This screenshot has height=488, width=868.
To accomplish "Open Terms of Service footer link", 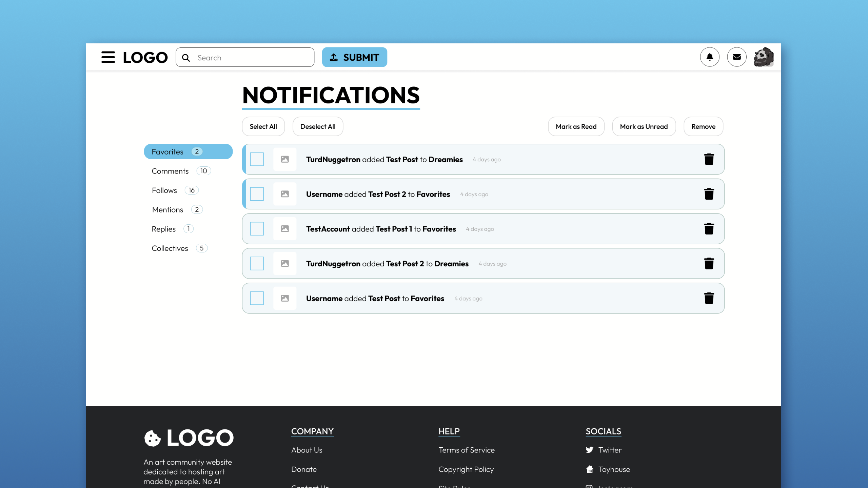I will point(466,450).
